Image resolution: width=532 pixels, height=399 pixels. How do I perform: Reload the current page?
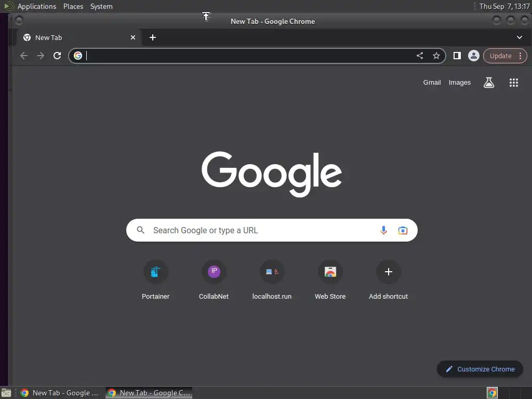pyautogui.click(x=57, y=56)
